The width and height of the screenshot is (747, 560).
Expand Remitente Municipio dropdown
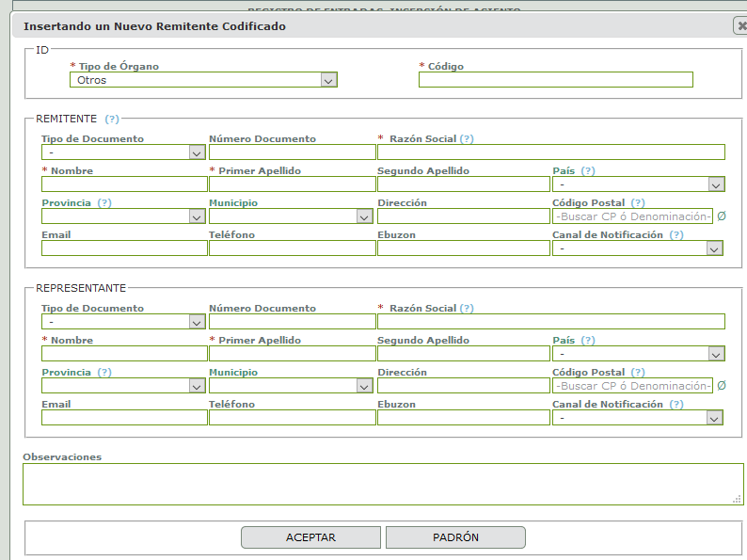(291, 216)
